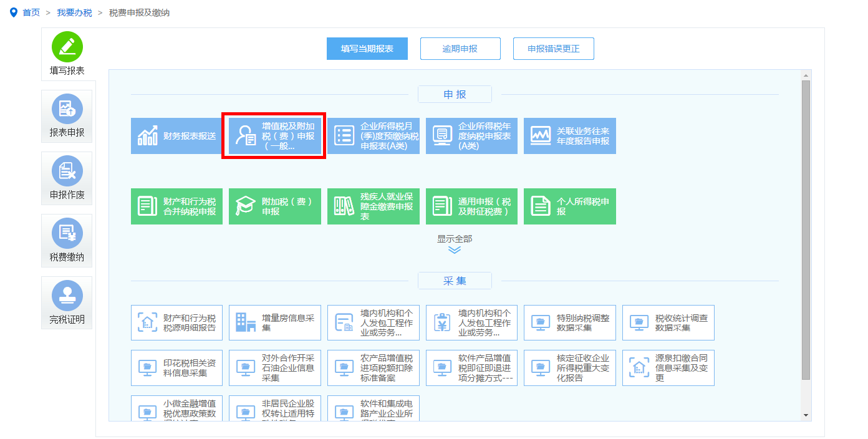Open 财务报表报送 declaration tile
This screenshot has width=868, height=439.
(x=176, y=135)
